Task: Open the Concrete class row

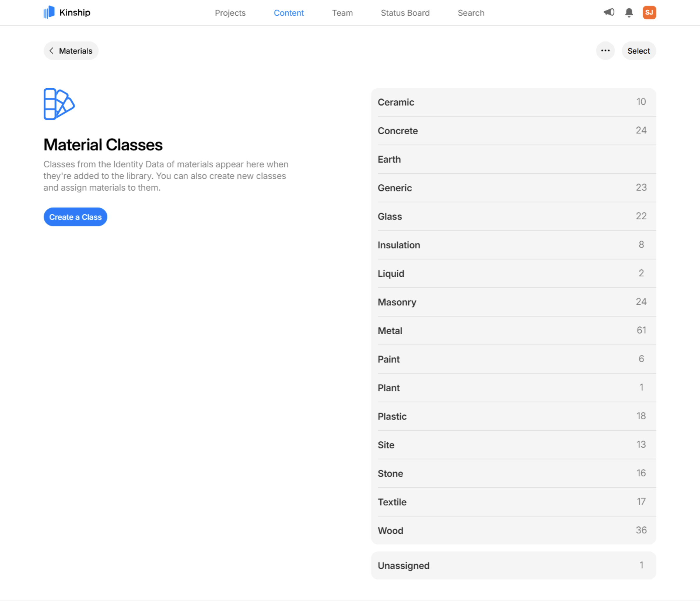Action: click(513, 131)
